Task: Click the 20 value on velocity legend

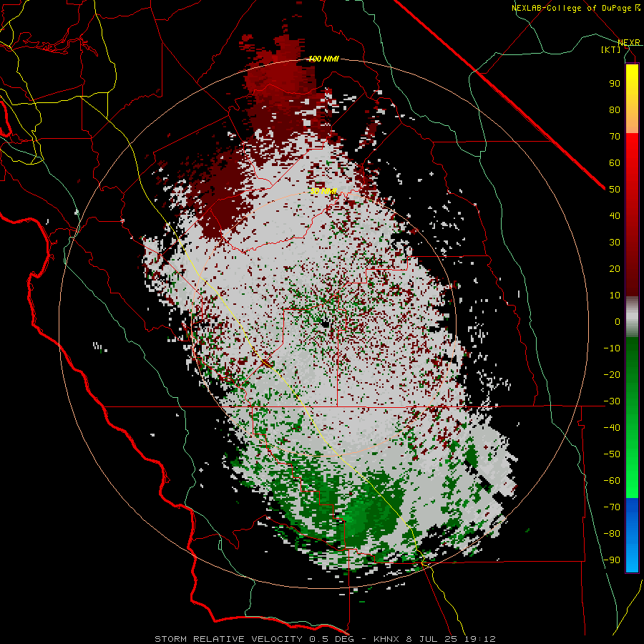Action: coord(615,268)
